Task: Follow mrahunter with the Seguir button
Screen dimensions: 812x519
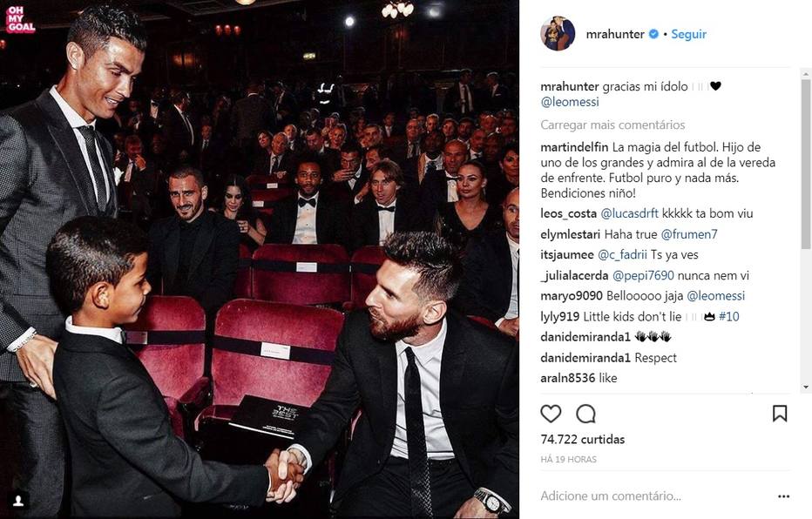Action: pos(689,34)
